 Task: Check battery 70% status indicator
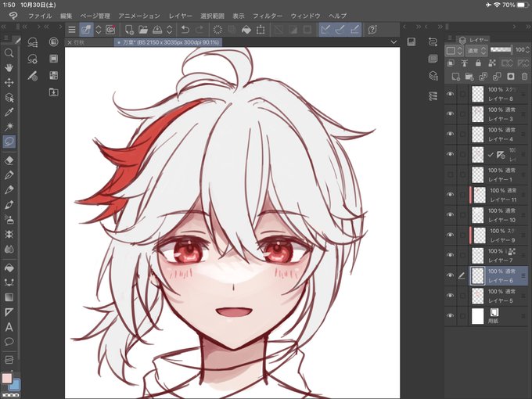click(515, 5)
